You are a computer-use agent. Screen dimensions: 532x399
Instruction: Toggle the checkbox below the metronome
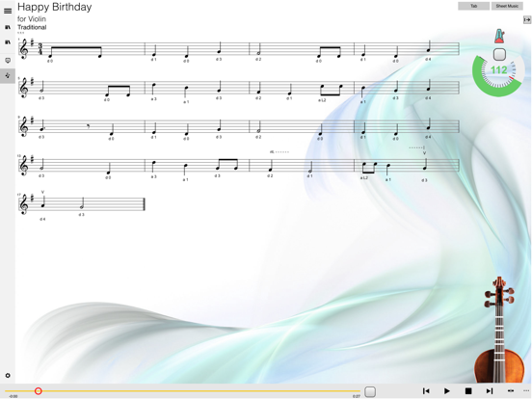(x=499, y=54)
